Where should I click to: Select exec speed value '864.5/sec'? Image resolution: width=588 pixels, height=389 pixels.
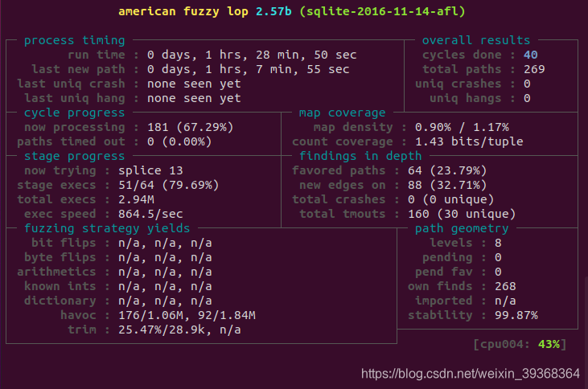coord(150,214)
